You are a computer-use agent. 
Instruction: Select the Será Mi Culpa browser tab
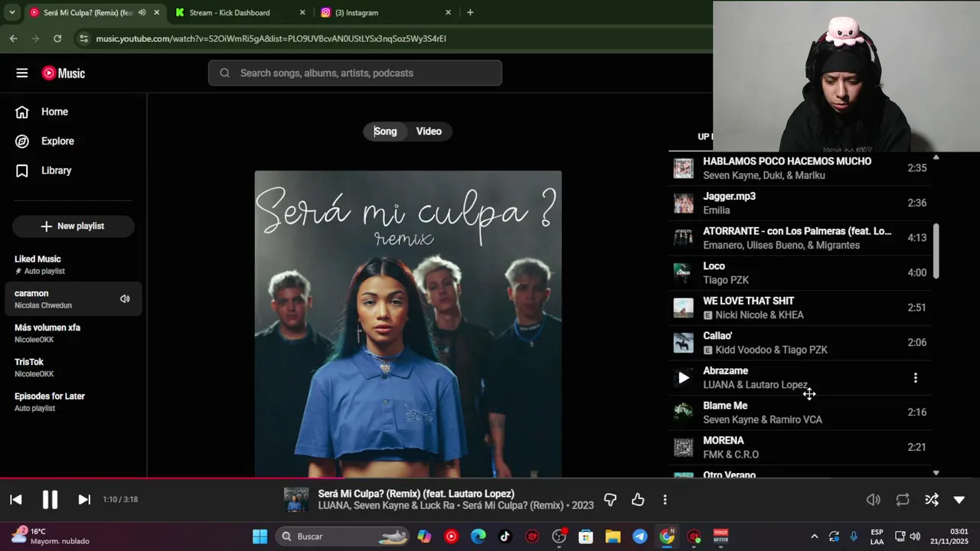[95, 12]
